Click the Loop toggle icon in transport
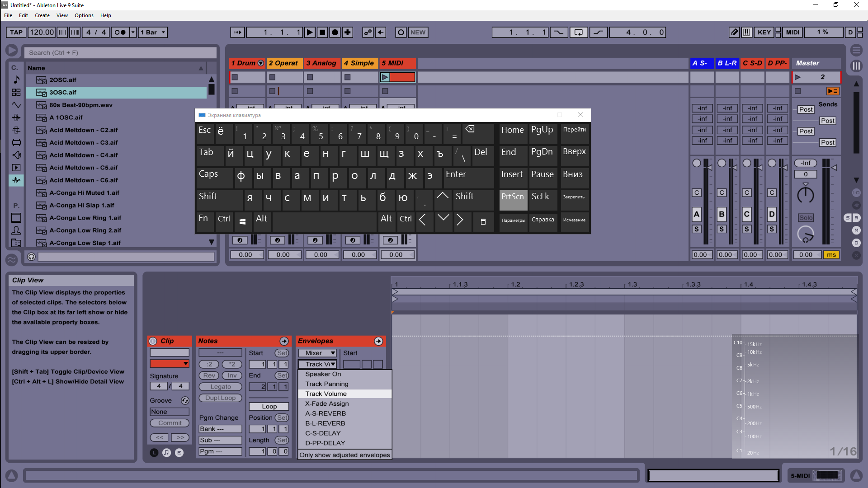 click(x=577, y=32)
